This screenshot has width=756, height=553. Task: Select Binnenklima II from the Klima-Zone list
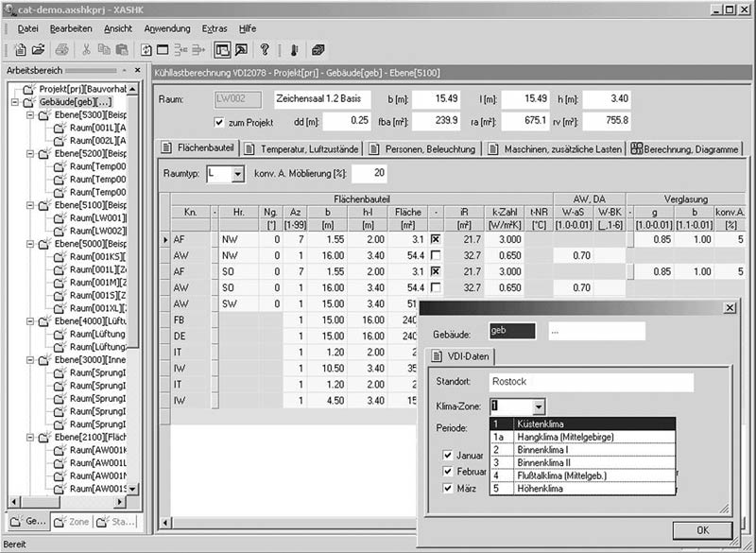click(542, 462)
